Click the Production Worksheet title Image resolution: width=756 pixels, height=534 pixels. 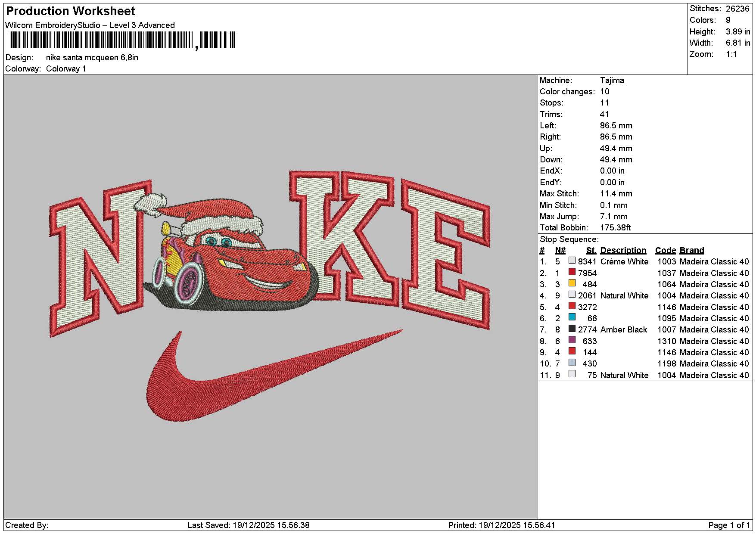[x=71, y=11]
